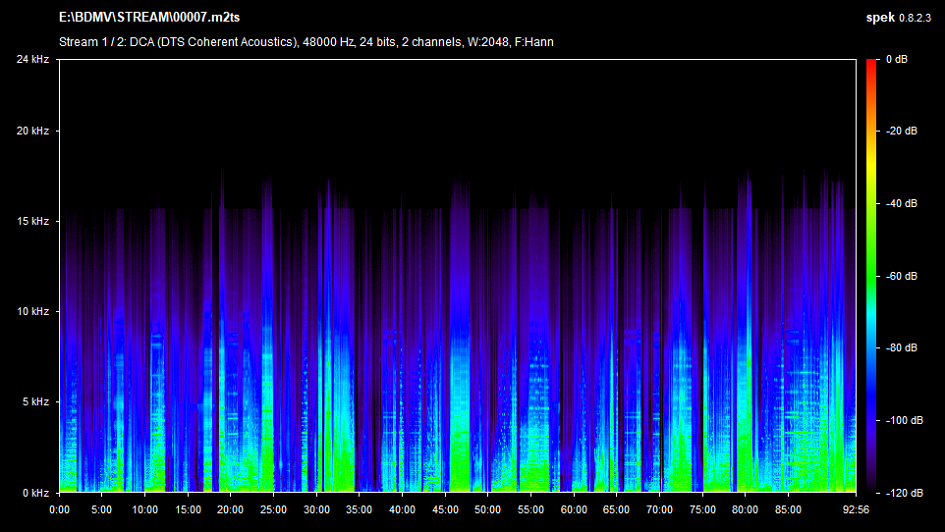Click the 0 dB label on scale

tap(897, 60)
